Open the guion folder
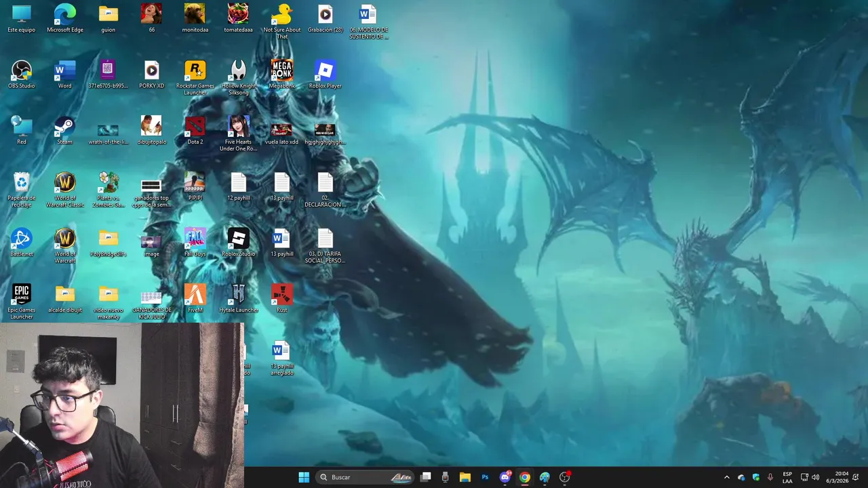This screenshot has width=868, height=488. click(108, 18)
